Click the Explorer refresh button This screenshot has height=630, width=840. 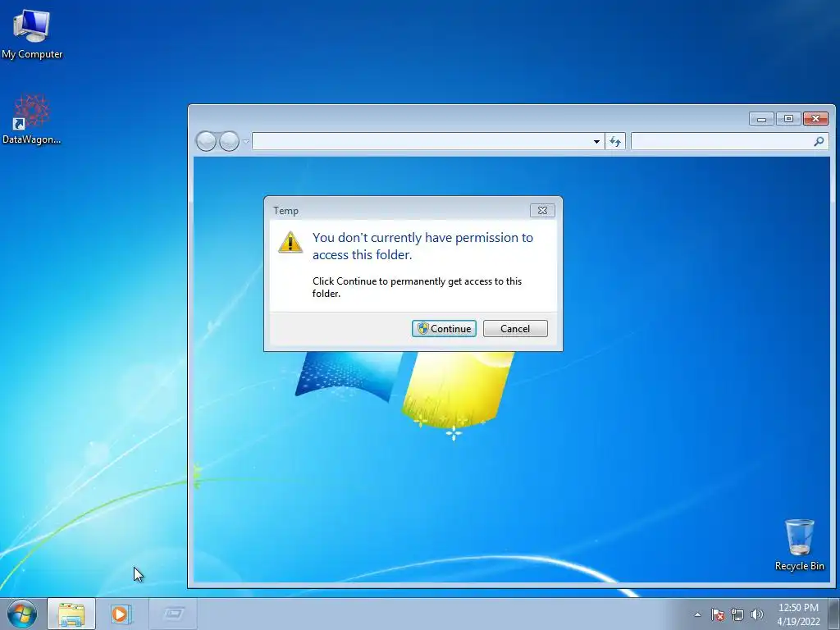tap(615, 141)
